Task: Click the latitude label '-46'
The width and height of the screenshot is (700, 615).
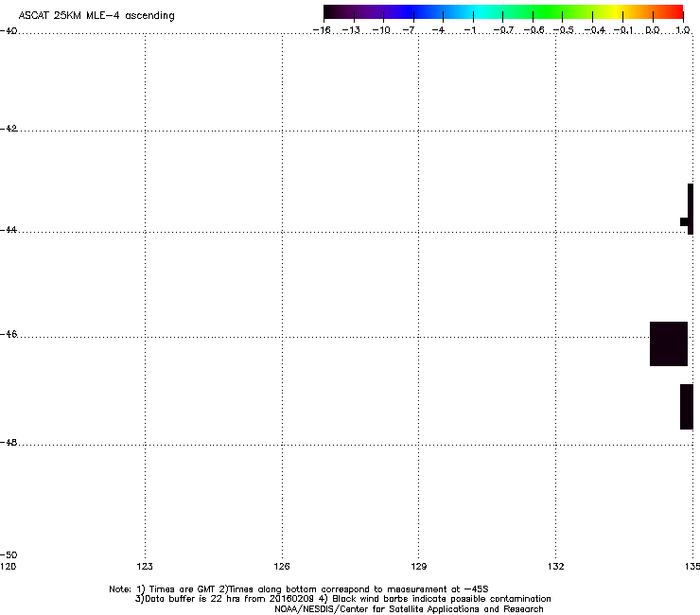Action: pos(9,334)
